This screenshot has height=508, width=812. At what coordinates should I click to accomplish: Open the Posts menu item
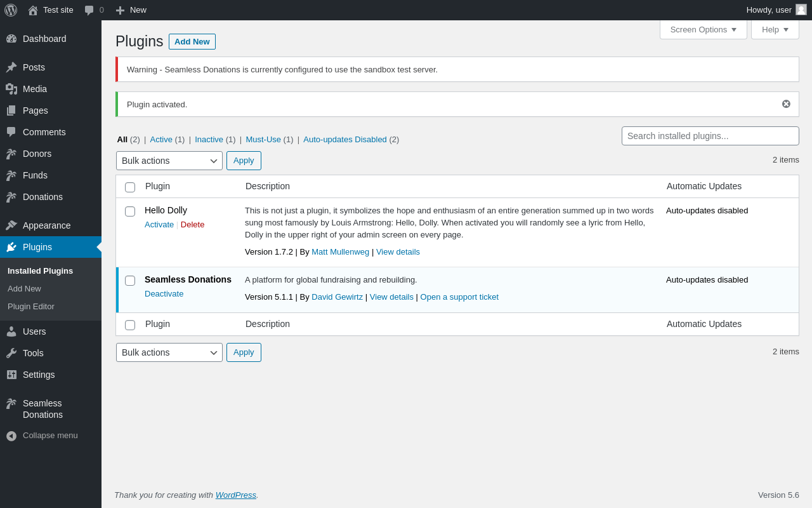click(51, 67)
